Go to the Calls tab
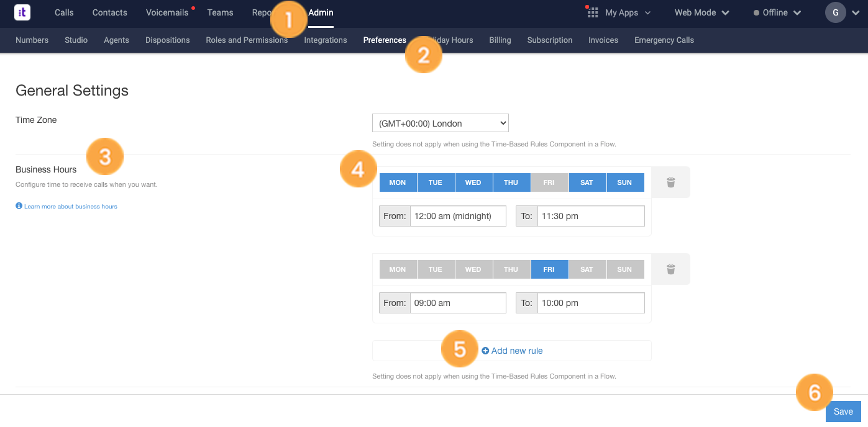 tap(64, 12)
